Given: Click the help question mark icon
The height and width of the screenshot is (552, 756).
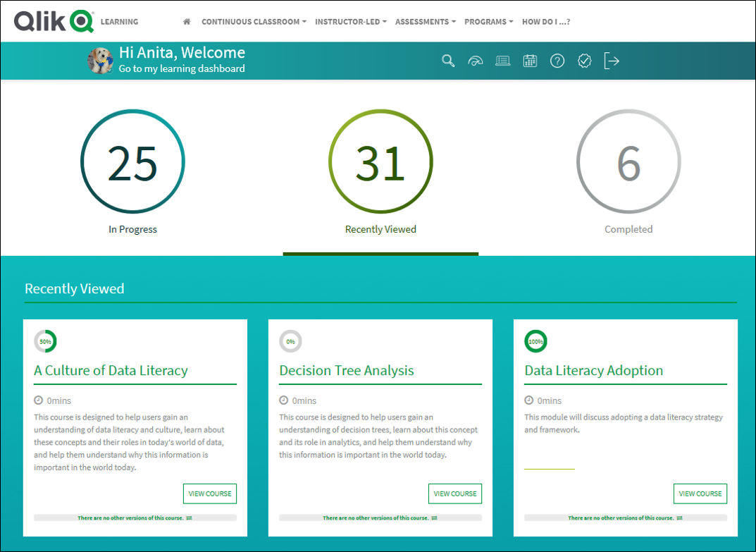Looking at the screenshot, I should click(x=557, y=61).
